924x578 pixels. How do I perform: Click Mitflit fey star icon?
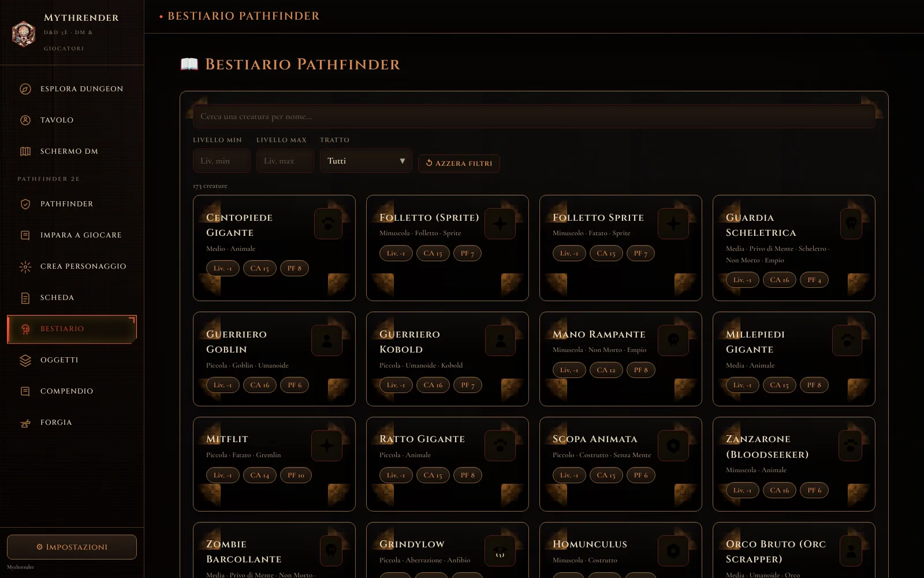[327, 446]
